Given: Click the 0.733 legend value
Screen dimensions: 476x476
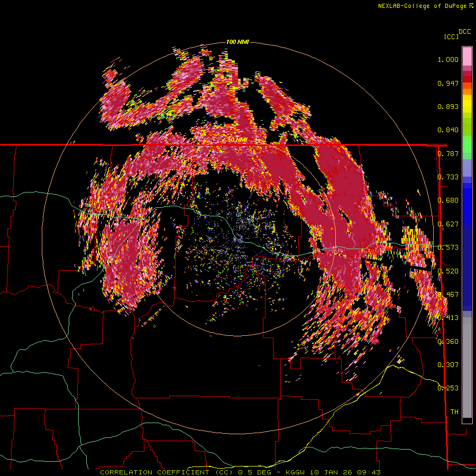Looking at the screenshot, I should [448, 177].
